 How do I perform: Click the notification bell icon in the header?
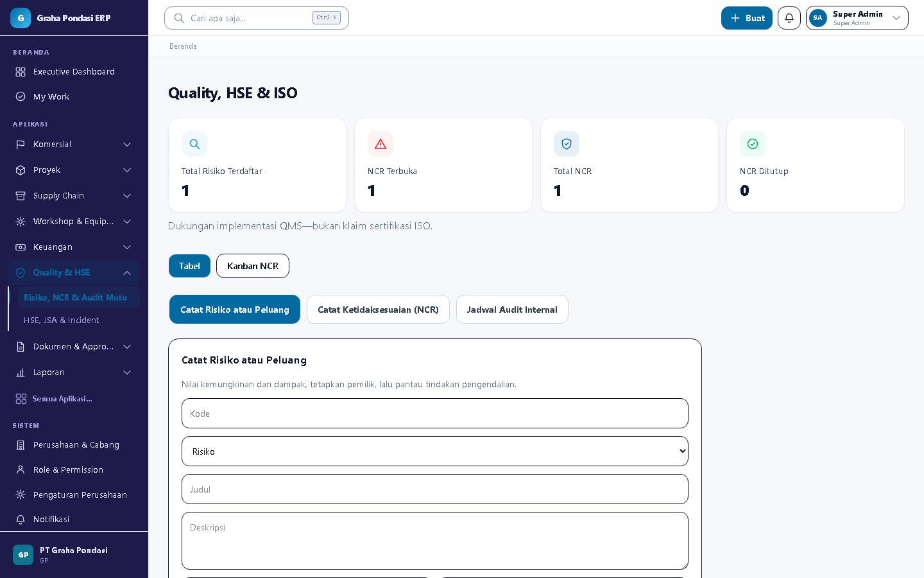tap(789, 18)
